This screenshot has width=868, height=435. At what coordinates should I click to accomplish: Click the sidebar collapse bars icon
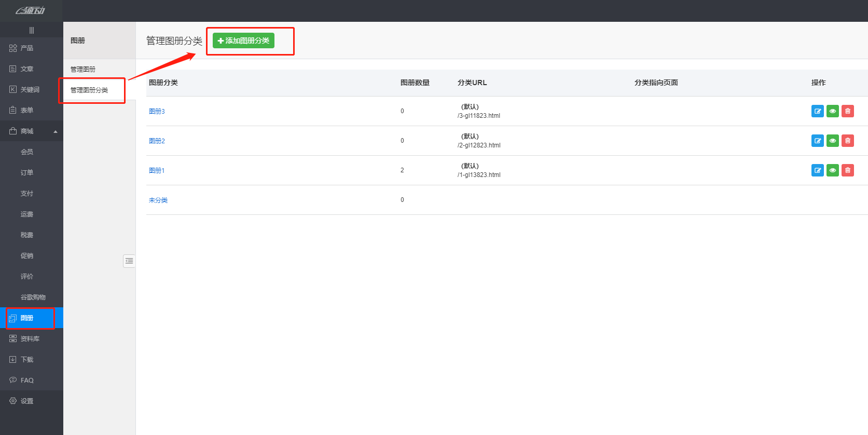click(32, 31)
